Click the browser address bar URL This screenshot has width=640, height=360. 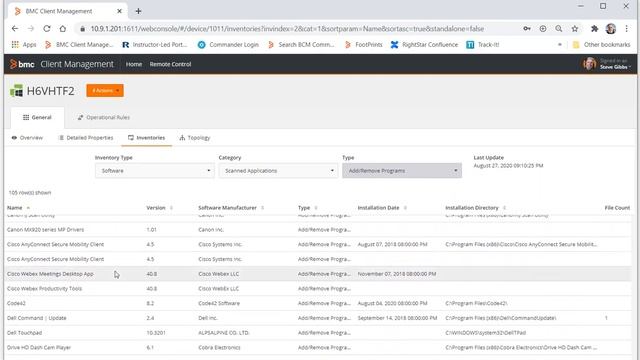point(287,29)
